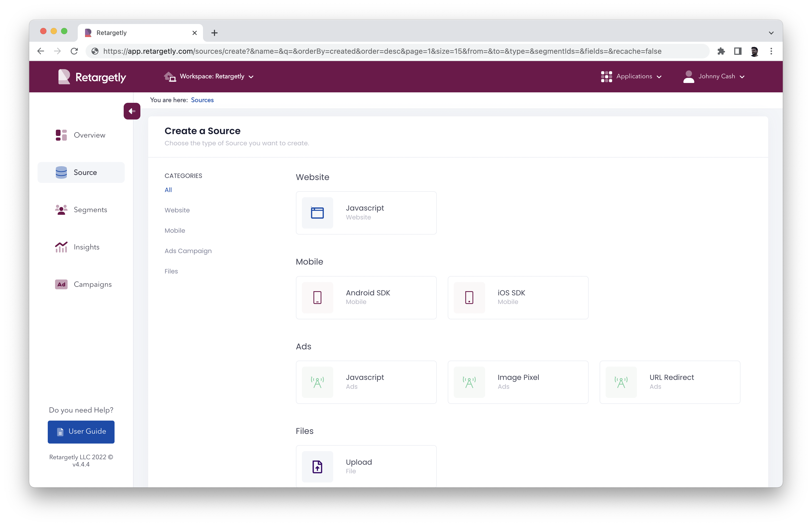812x526 pixels.
Task: Reload the page using browser refresh
Action: click(74, 51)
